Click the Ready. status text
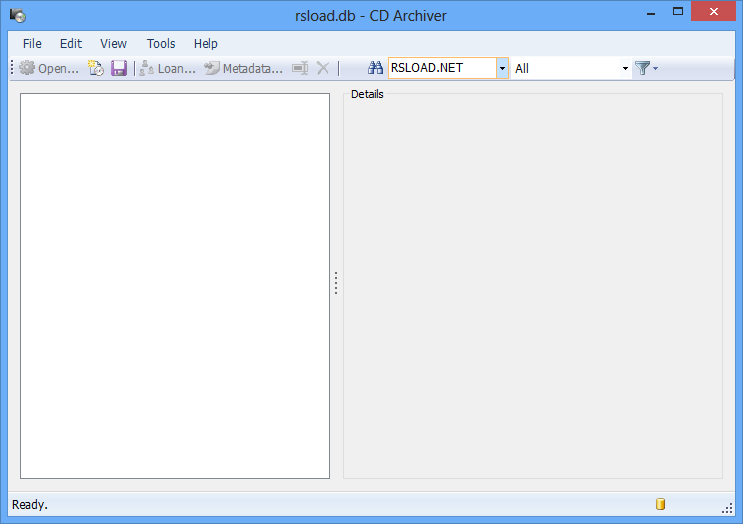This screenshot has height=524, width=743. pos(30,505)
